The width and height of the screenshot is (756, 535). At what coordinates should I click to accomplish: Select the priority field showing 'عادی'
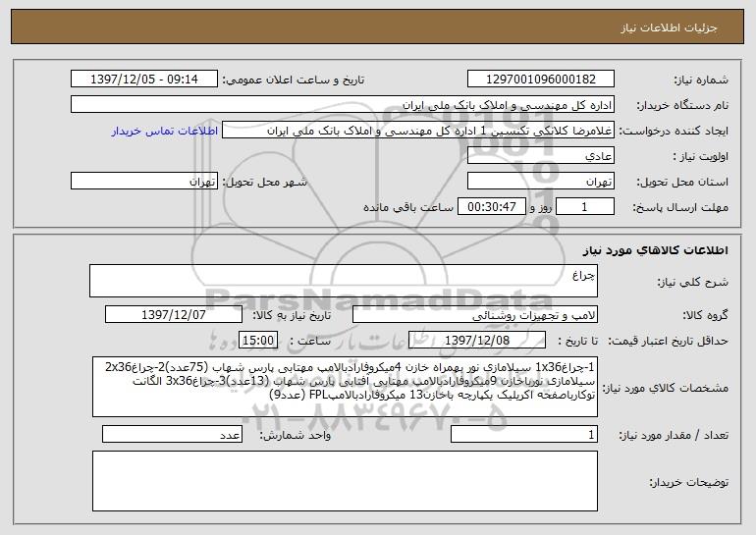(540, 156)
